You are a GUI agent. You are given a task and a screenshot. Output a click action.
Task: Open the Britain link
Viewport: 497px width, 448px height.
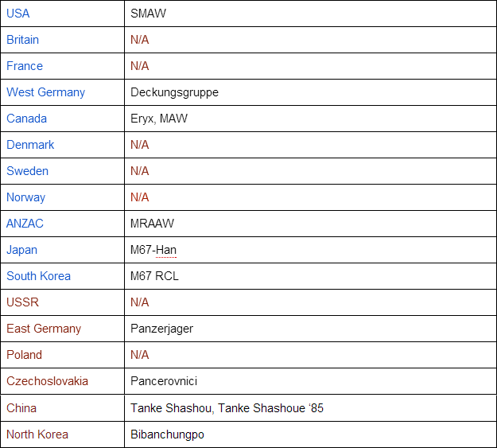click(x=22, y=40)
